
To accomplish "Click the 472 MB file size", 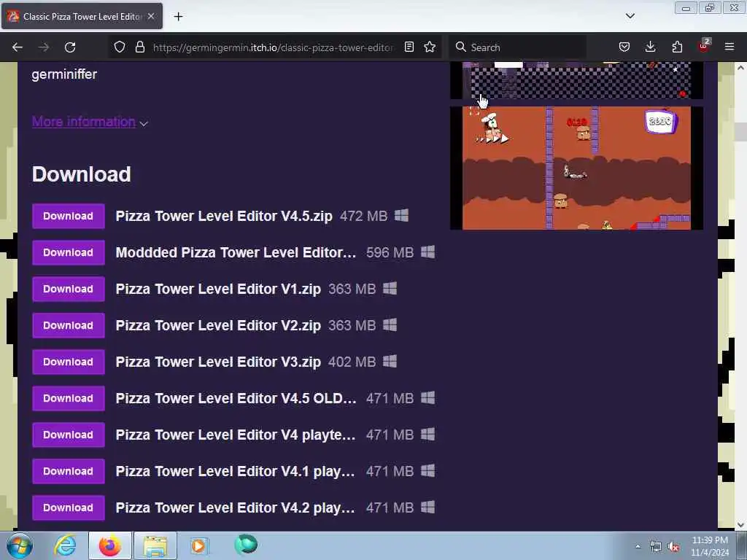I will pyautogui.click(x=363, y=216).
